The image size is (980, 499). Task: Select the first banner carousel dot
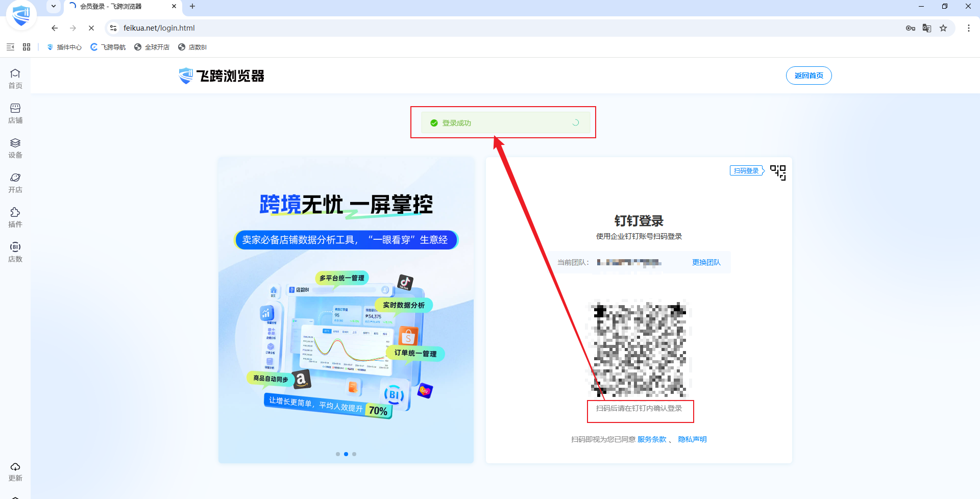pos(338,454)
